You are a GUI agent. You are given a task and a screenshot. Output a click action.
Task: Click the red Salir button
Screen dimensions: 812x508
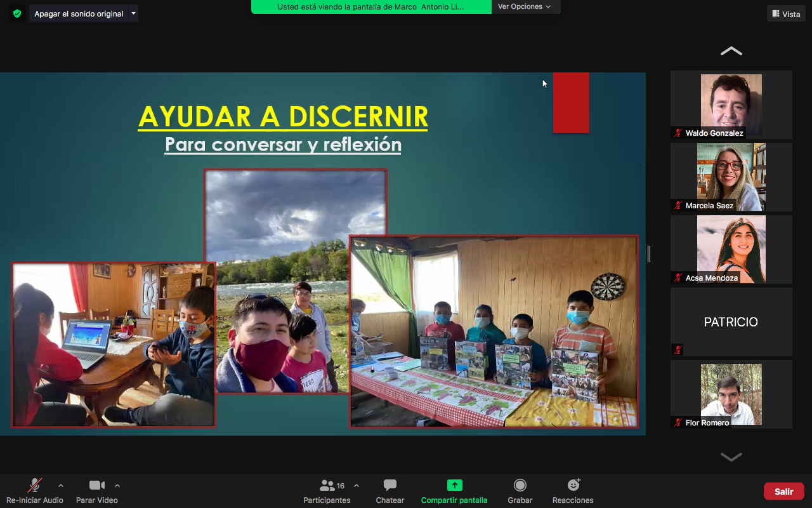(784, 491)
